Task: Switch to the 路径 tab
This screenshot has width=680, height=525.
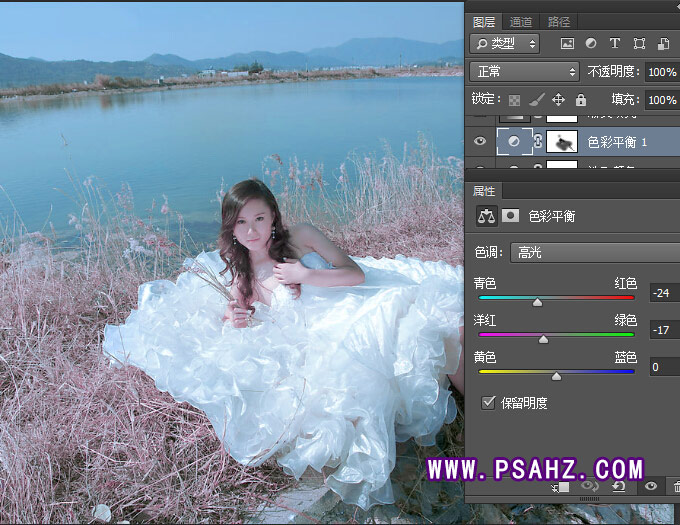Action: click(x=557, y=21)
